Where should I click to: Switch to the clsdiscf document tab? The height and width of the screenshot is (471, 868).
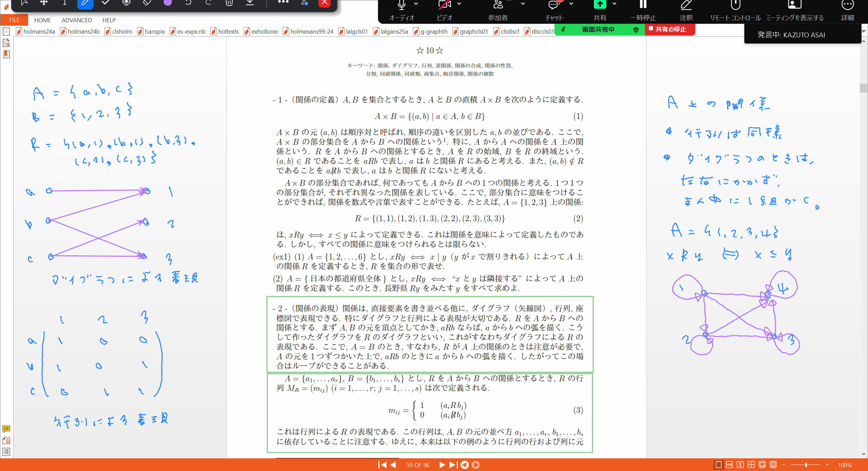coord(506,32)
